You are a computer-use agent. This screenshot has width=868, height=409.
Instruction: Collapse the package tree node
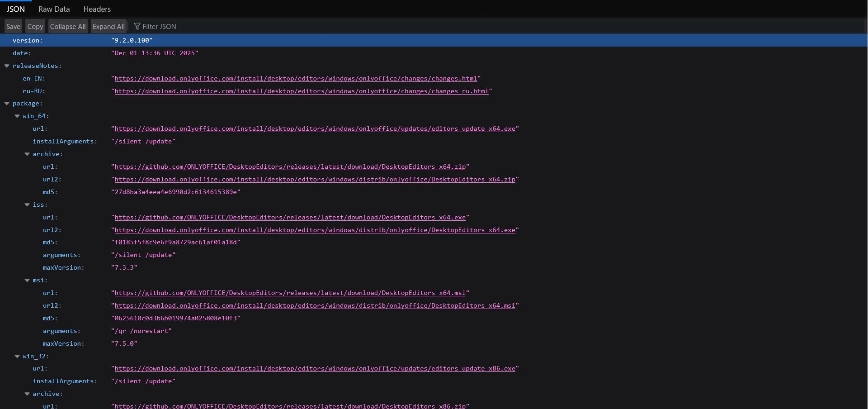pyautogui.click(x=7, y=104)
